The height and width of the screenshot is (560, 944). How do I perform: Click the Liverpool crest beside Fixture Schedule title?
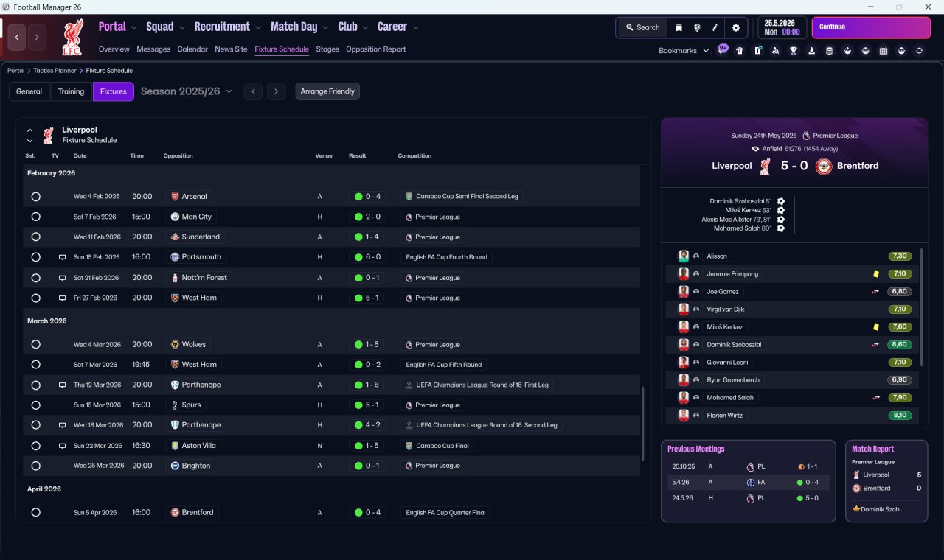point(48,135)
